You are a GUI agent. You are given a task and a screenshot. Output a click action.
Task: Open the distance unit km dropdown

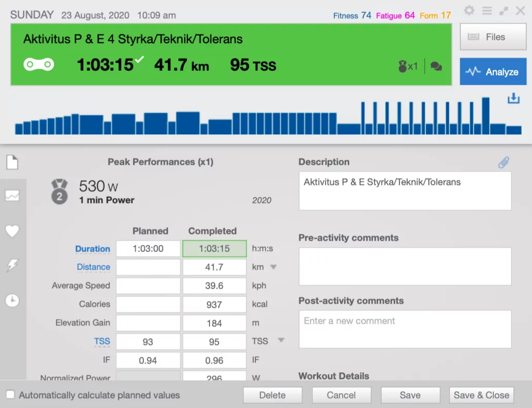[273, 267]
